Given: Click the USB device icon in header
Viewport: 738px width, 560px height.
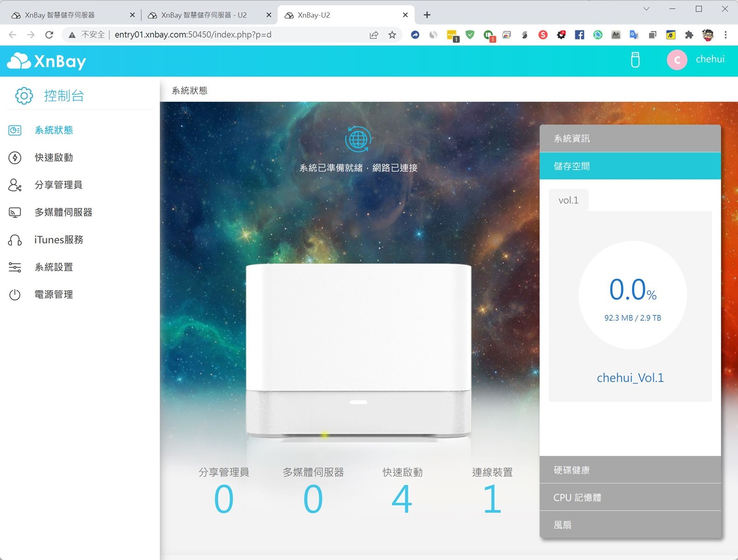Looking at the screenshot, I should (x=635, y=60).
